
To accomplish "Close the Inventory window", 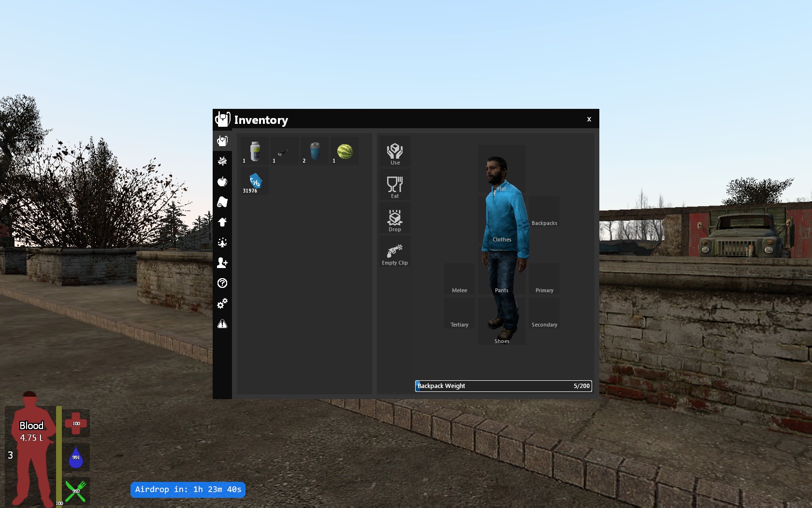I will 589,119.
